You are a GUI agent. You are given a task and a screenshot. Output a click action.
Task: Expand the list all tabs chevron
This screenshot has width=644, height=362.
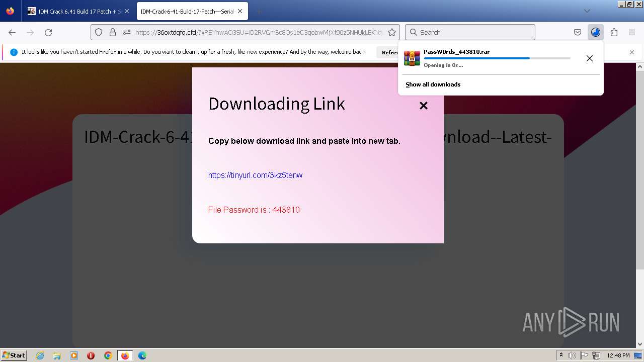click(x=587, y=11)
